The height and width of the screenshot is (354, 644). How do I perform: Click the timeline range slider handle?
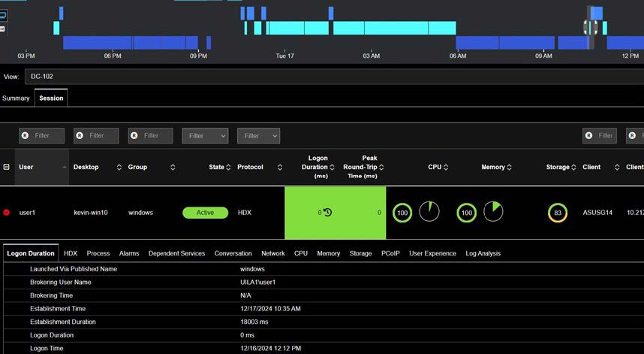pyautogui.click(x=591, y=27)
